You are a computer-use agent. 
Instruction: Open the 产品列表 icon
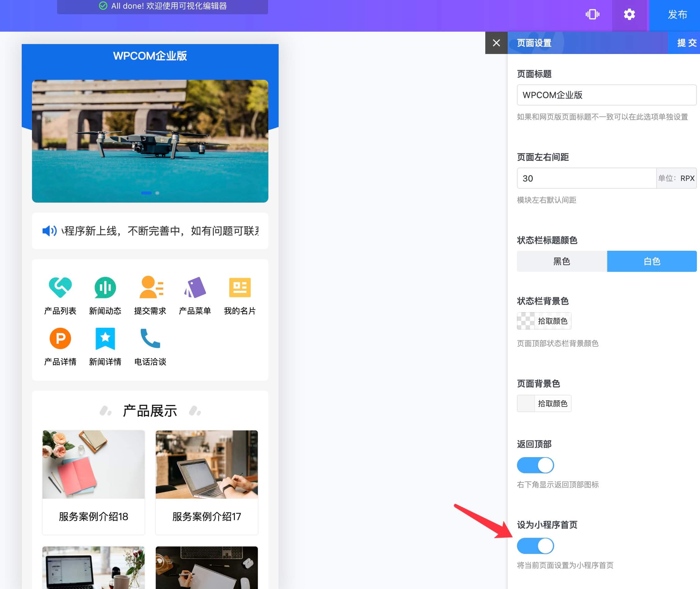tap(60, 287)
